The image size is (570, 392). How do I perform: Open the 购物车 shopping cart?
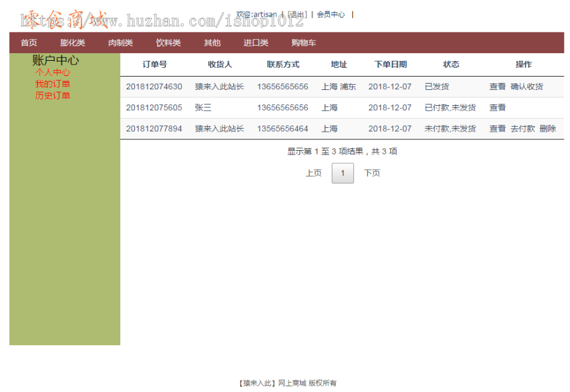click(303, 42)
